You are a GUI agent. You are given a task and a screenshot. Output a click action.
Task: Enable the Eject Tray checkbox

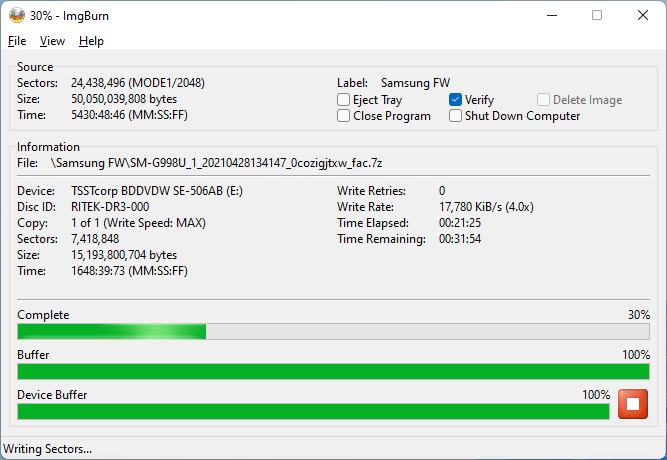pyautogui.click(x=344, y=100)
